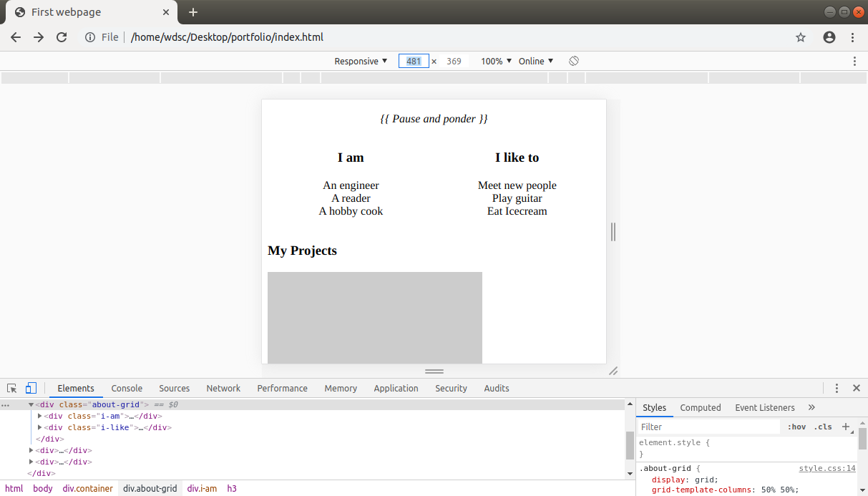Show more Styles pane tabs chevron

(811, 407)
